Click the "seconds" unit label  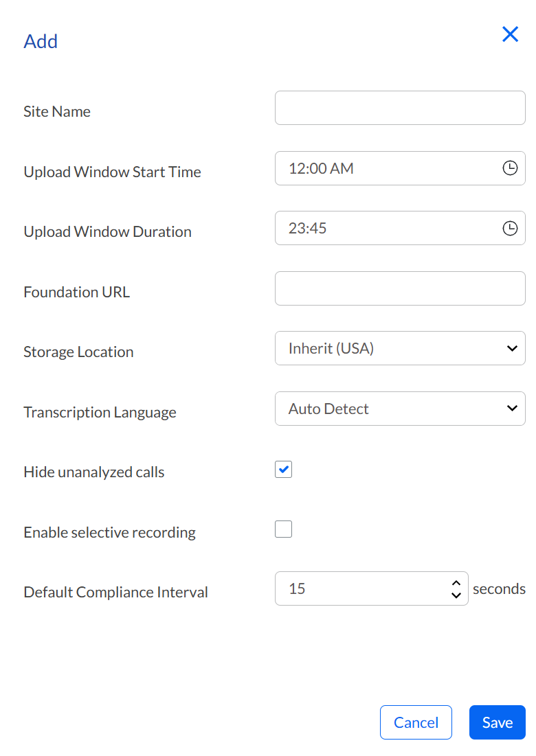coord(499,589)
